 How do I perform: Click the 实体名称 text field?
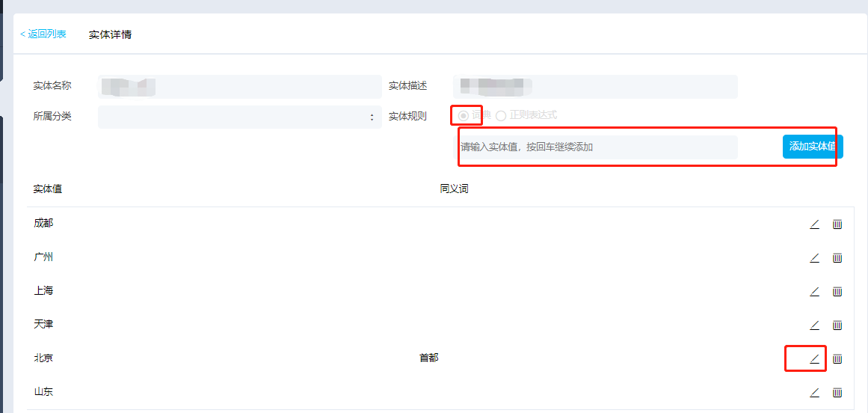click(239, 86)
